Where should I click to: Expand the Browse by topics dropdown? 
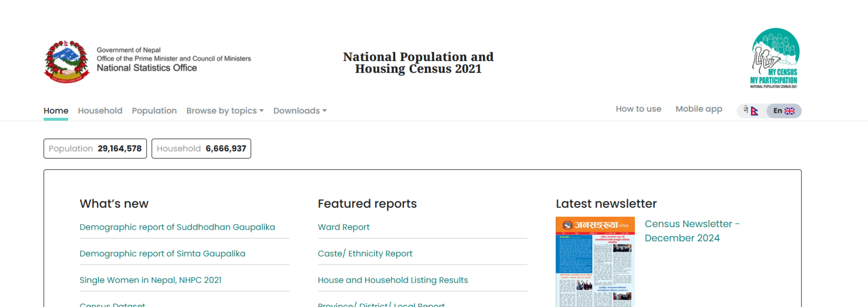tap(225, 111)
